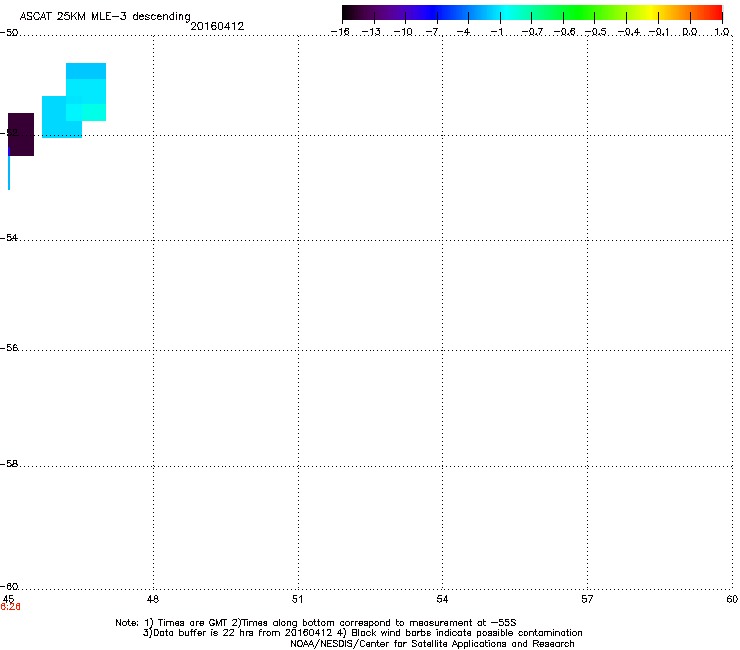Click the dark purple data cell on the map

click(x=21, y=134)
